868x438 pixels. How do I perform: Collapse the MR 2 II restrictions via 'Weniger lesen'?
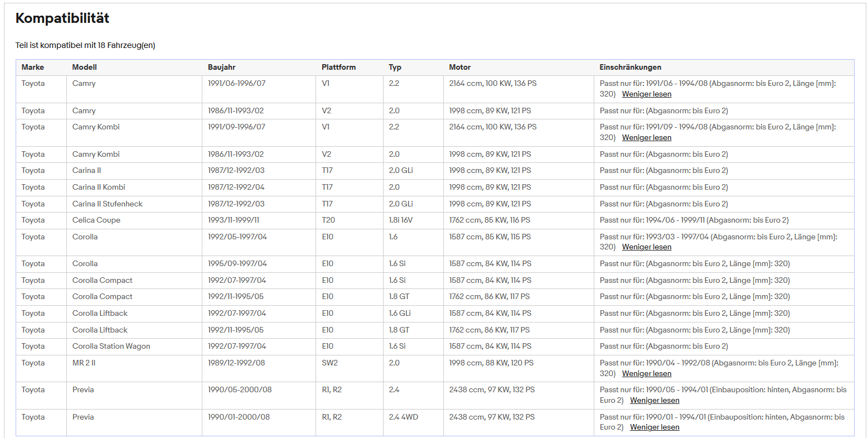click(x=647, y=374)
